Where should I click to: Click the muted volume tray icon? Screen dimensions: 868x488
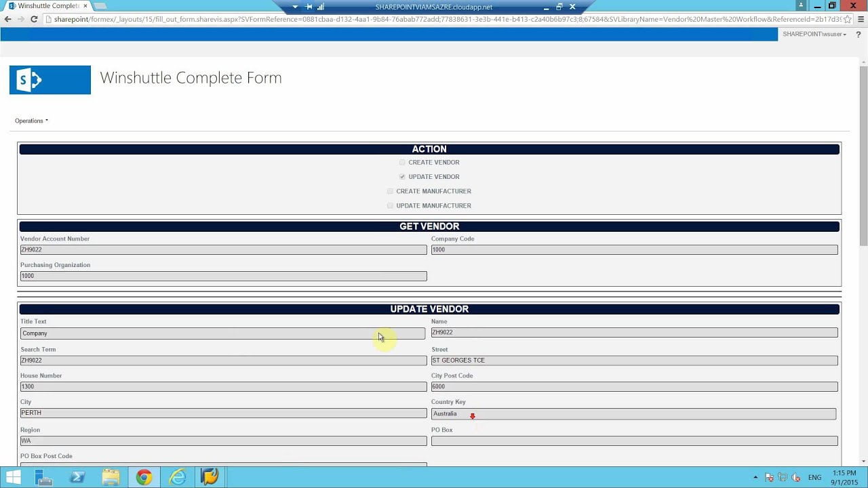(x=796, y=477)
